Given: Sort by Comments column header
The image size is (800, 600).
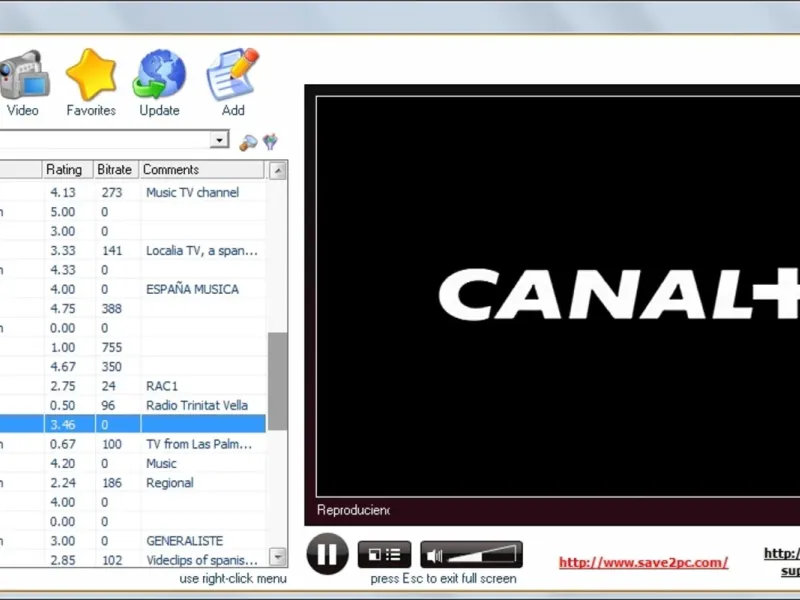Looking at the screenshot, I should tap(202, 169).
